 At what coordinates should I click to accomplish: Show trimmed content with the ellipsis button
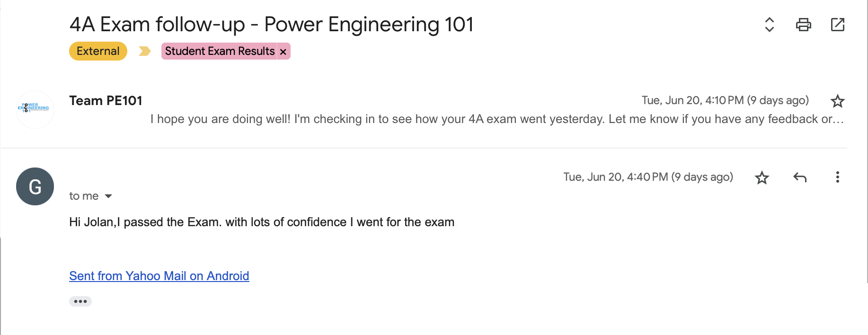[80, 301]
